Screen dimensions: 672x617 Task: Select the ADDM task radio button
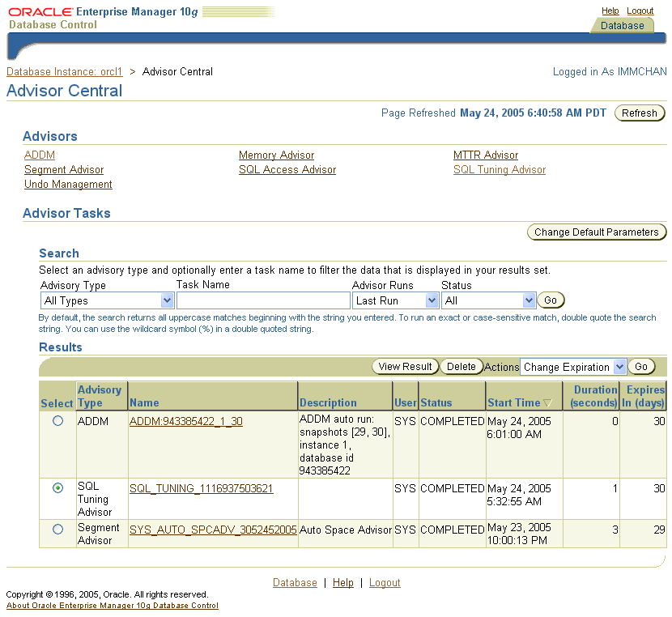pyautogui.click(x=57, y=421)
